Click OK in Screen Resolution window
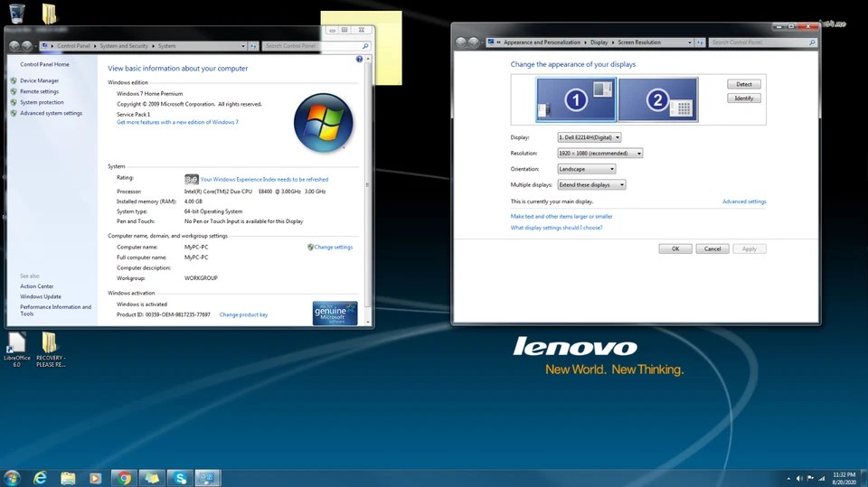The height and width of the screenshot is (487, 868). point(675,249)
